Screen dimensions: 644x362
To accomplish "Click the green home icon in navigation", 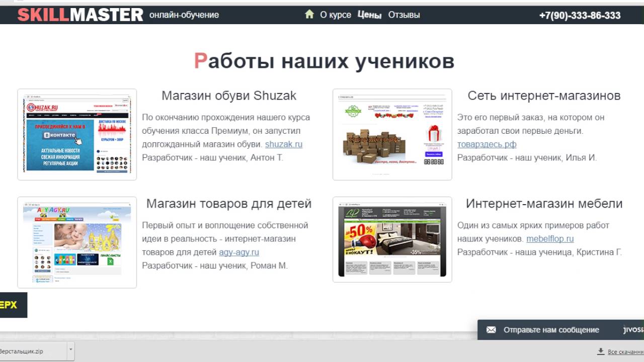I will pos(309,15).
